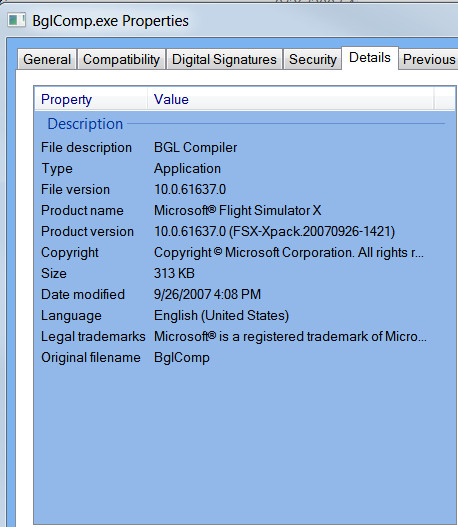Select the '9/26/2007 4:08 PM' value
458x527 pixels.
pos(207,294)
